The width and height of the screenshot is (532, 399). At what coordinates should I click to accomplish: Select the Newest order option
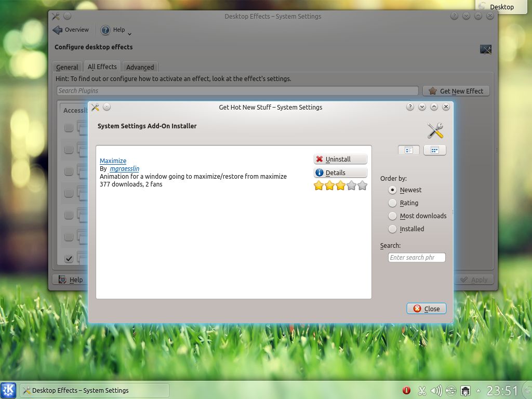(405, 190)
